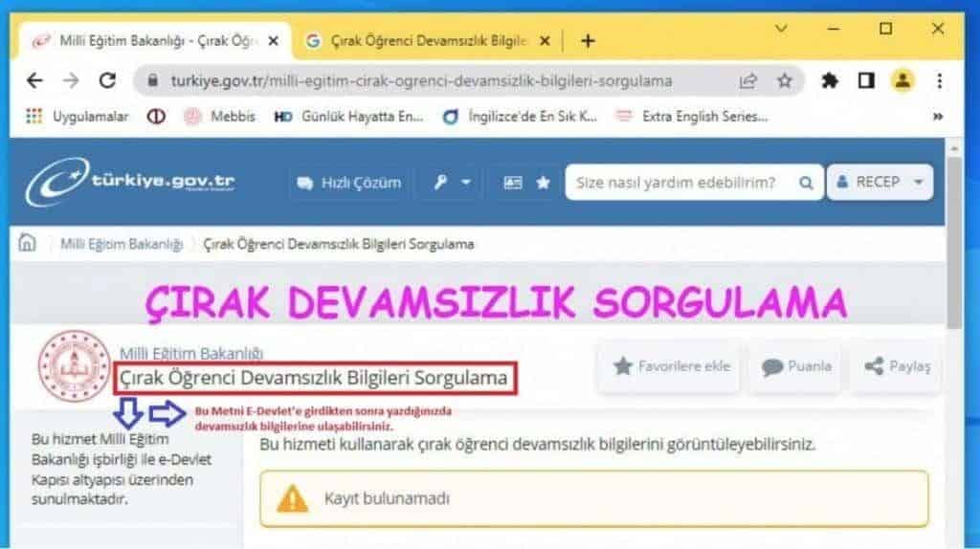Bookmark this page with the star icon

click(x=785, y=80)
